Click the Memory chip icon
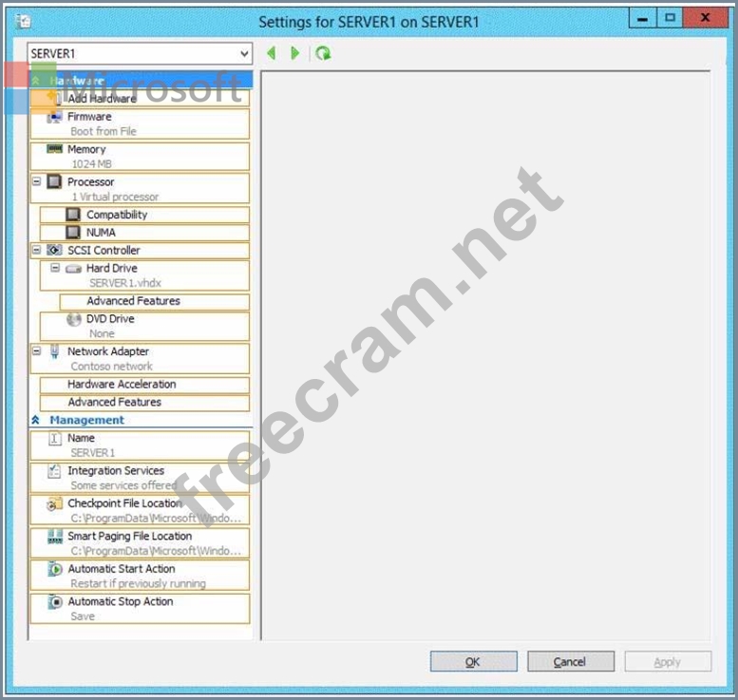 pyautogui.click(x=54, y=149)
